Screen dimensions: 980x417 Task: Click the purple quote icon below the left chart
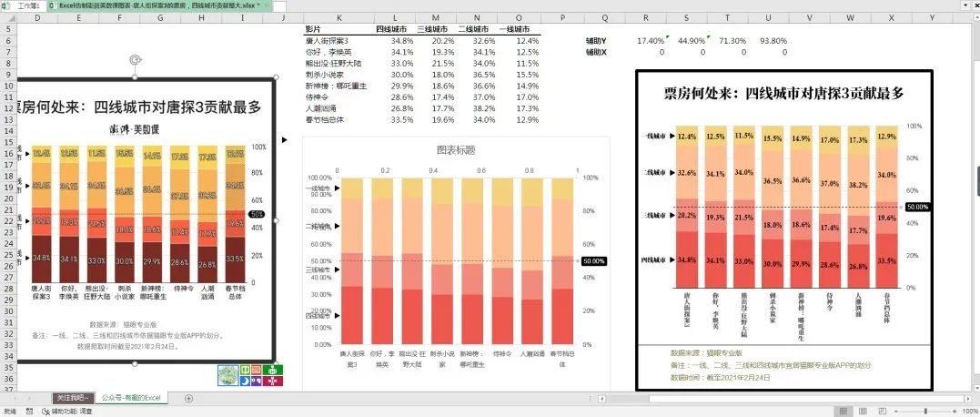coord(257,380)
